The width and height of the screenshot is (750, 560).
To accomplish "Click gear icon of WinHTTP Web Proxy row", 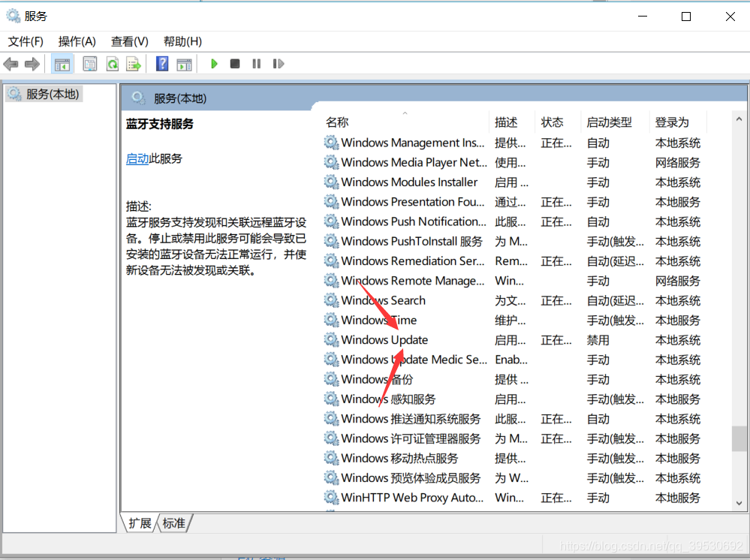I will (x=332, y=498).
